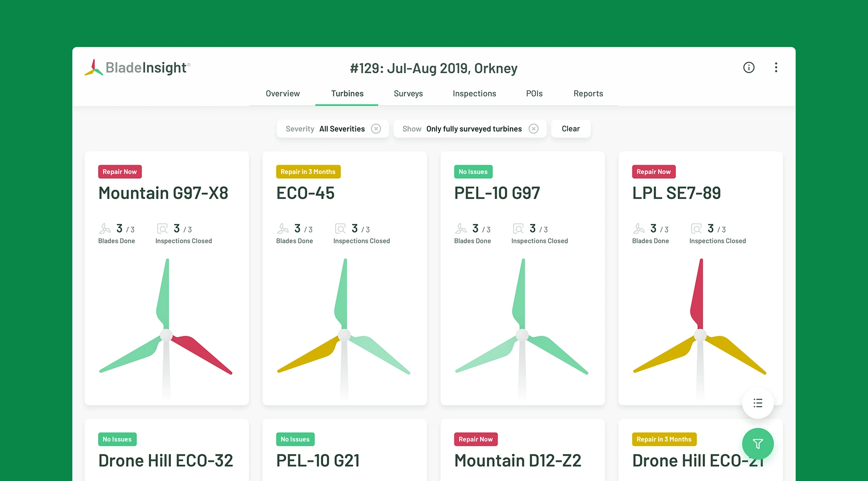Click the Mountain G97-X8 turbine diagram hub
This screenshot has height=481, width=868.
tap(166, 335)
